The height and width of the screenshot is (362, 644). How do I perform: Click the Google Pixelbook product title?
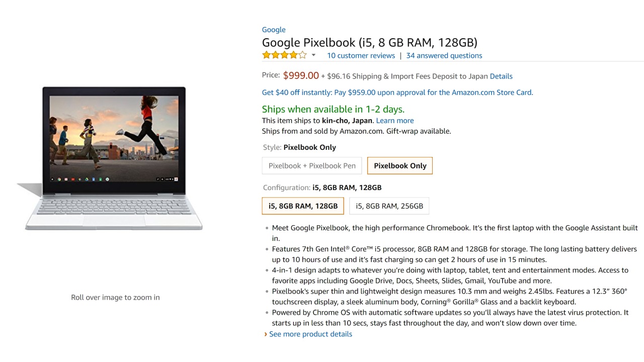tap(369, 43)
